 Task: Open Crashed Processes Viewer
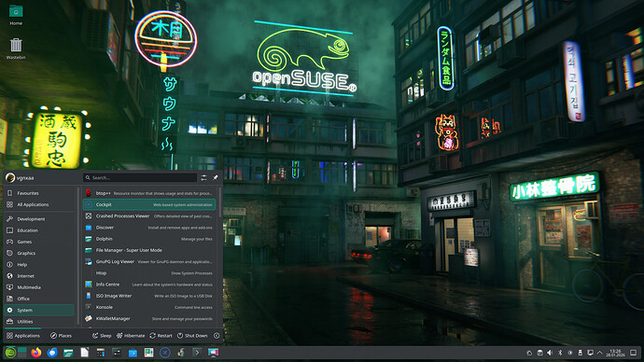149,216
